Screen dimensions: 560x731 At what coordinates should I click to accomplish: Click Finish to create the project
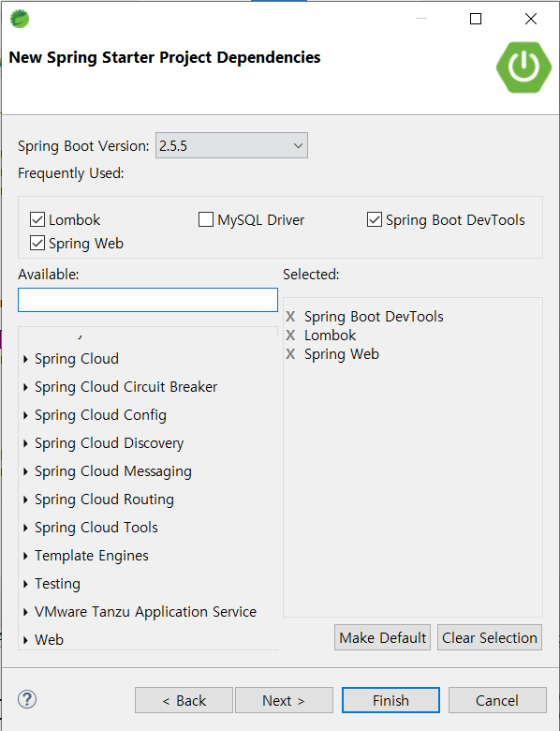391,700
